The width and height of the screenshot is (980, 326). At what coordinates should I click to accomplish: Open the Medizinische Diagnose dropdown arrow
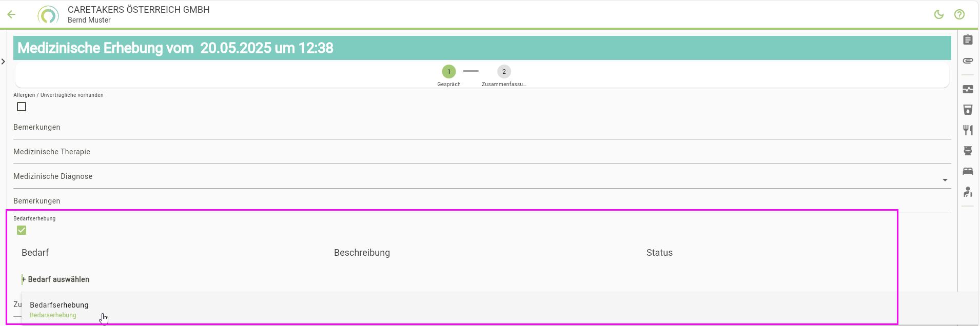tap(945, 180)
